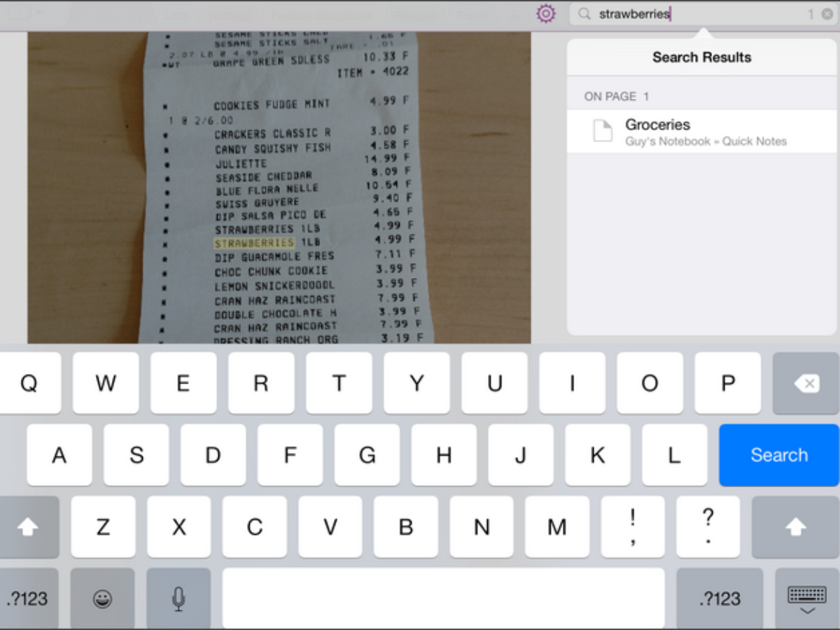This screenshot has height=630, width=840.
Task: Start dictation with the microphone key
Action: [x=178, y=598]
